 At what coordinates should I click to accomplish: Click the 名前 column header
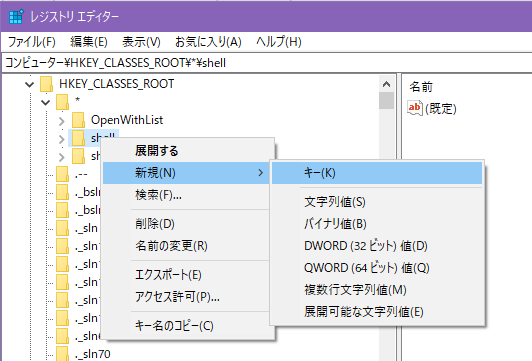[x=421, y=87]
